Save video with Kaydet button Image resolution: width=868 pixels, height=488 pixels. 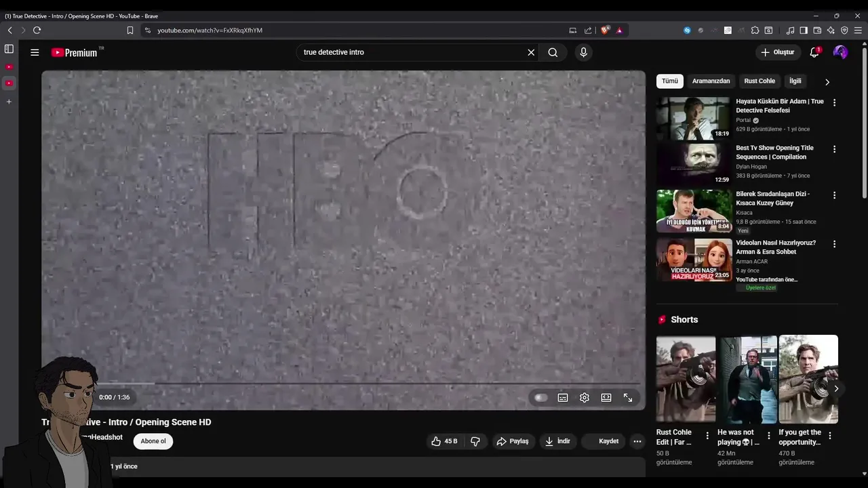[x=603, y=441]
